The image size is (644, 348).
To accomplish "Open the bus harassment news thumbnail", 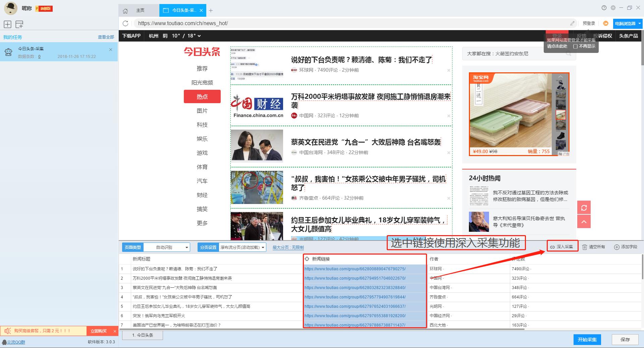I will (x=257, y=188).
